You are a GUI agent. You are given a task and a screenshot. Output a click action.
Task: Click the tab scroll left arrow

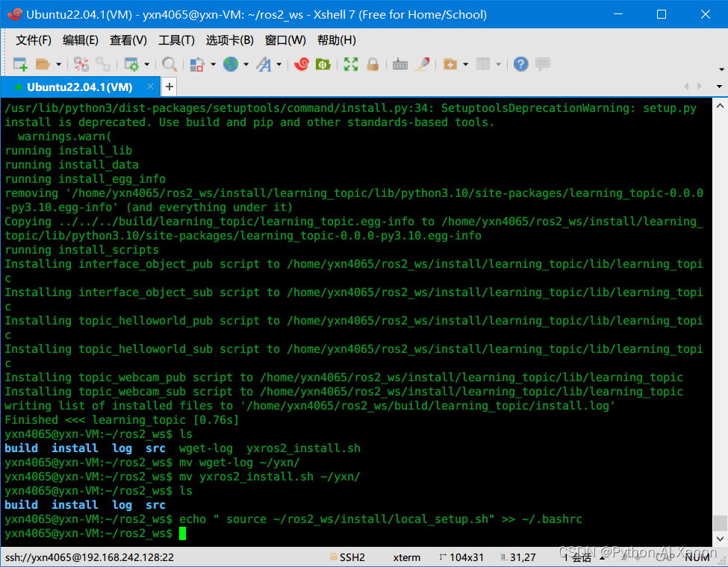[686, 87]
